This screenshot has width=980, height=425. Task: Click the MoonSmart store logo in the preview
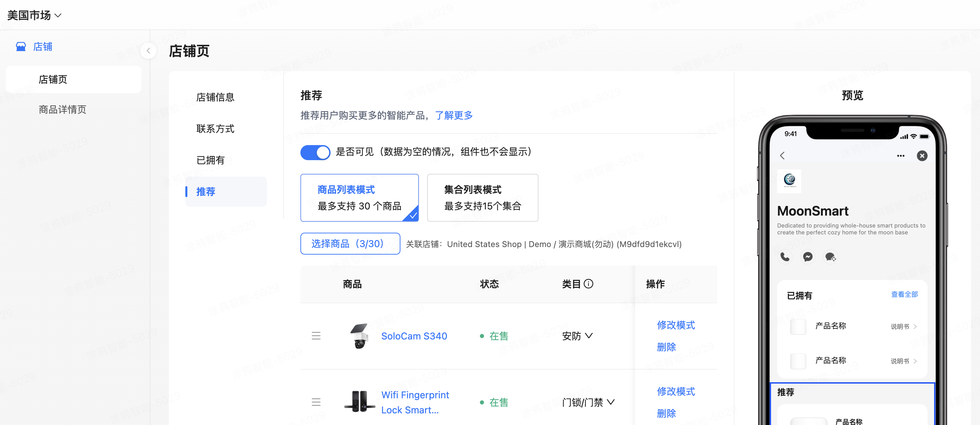point(790,182)
